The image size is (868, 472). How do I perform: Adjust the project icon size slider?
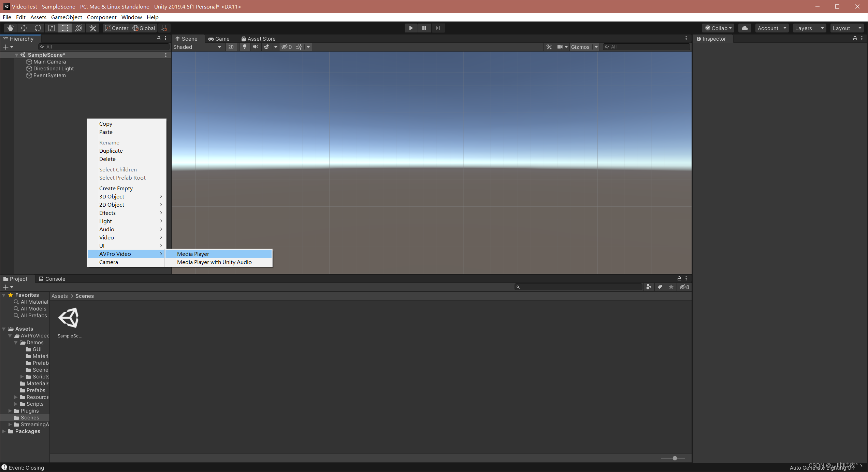[675, 458]
